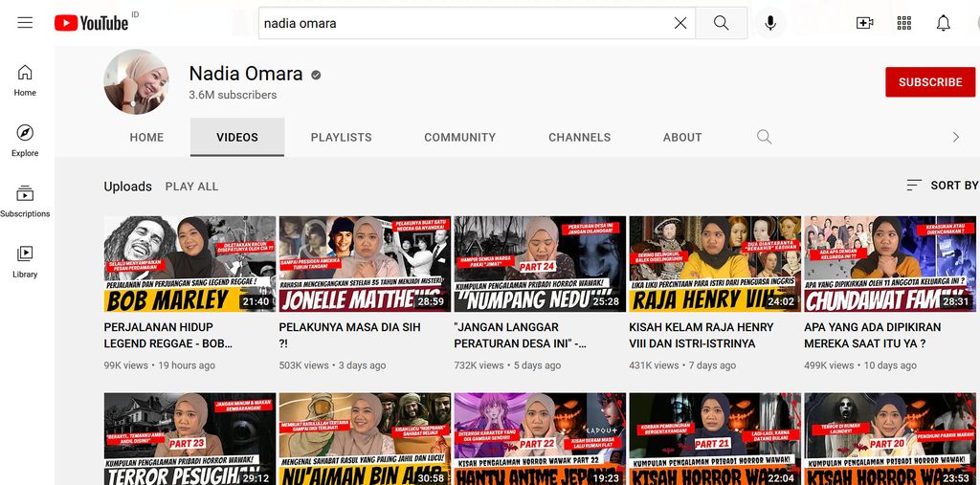This screenshot has height=485, width=980.
Task: Click the Uploads heading
Action: click(x=127, y=187)
